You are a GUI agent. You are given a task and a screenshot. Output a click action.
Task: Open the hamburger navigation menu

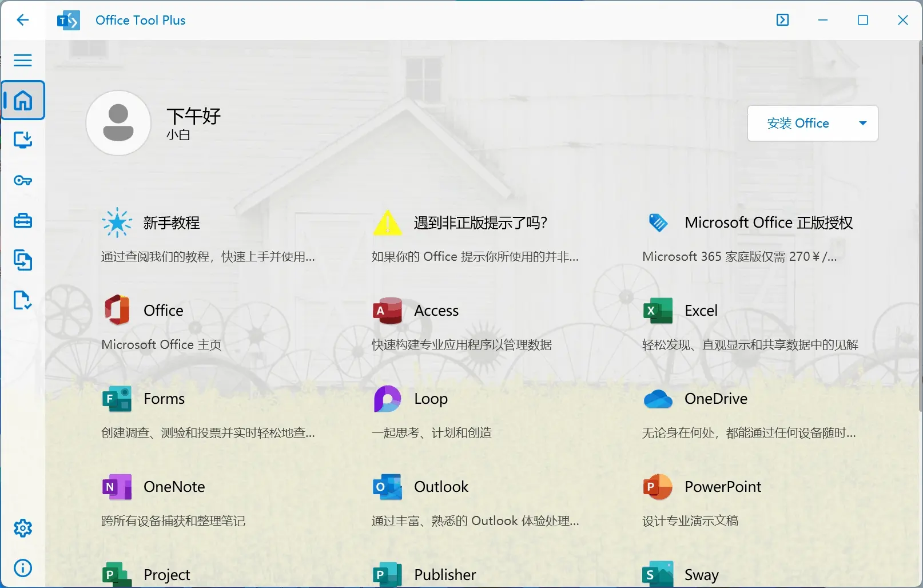(22, 60)
